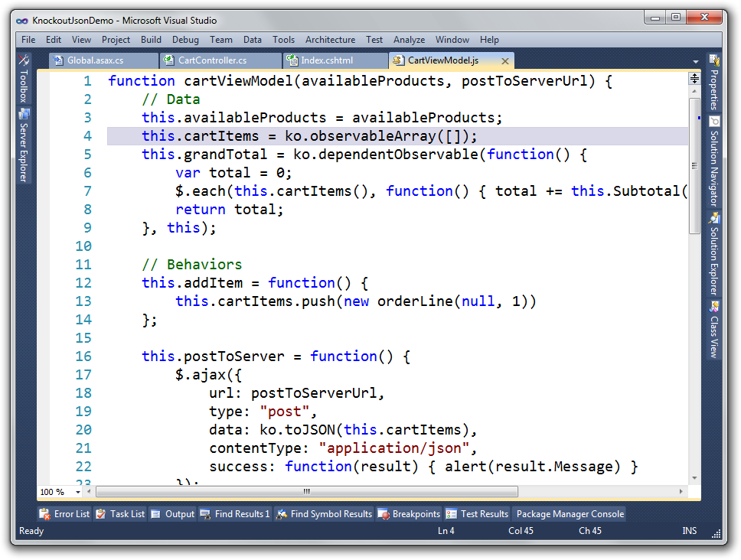This screenshot has height=560, width=741.
Task: Open the Tools menu
Action: (283, 40)
